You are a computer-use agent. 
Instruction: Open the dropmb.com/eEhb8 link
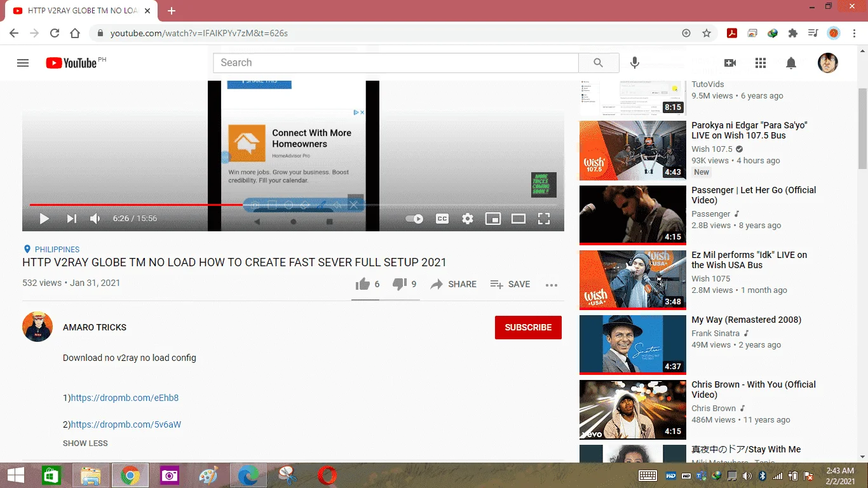125,398
